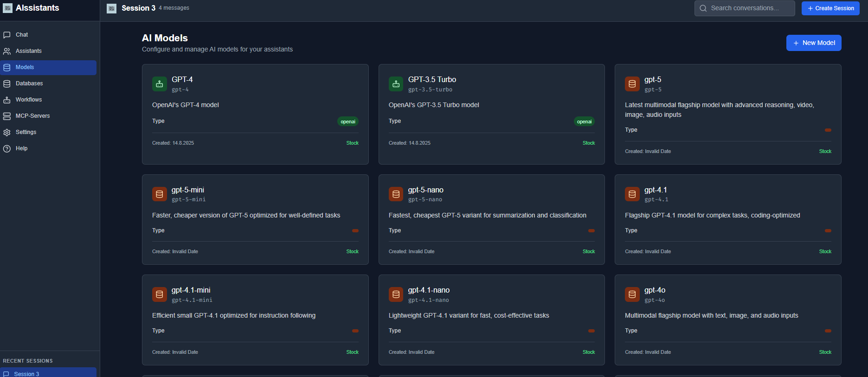Click the gpt-4.1 card title

(x=656, y=190)
